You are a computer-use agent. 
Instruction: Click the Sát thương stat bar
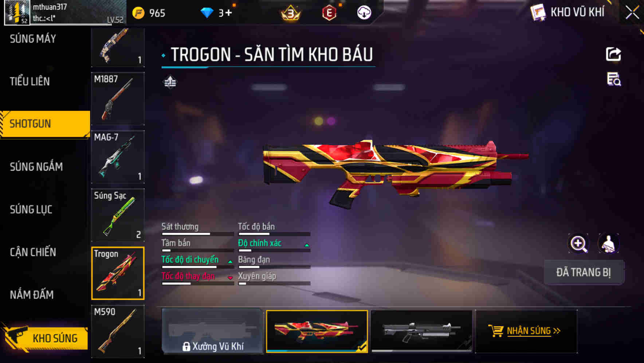198,234
